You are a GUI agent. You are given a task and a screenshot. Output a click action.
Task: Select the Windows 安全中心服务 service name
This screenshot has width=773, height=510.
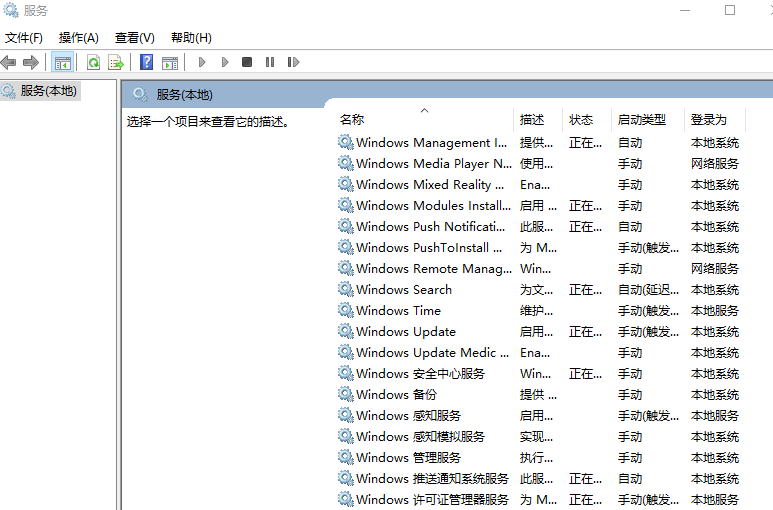(421, 374)
